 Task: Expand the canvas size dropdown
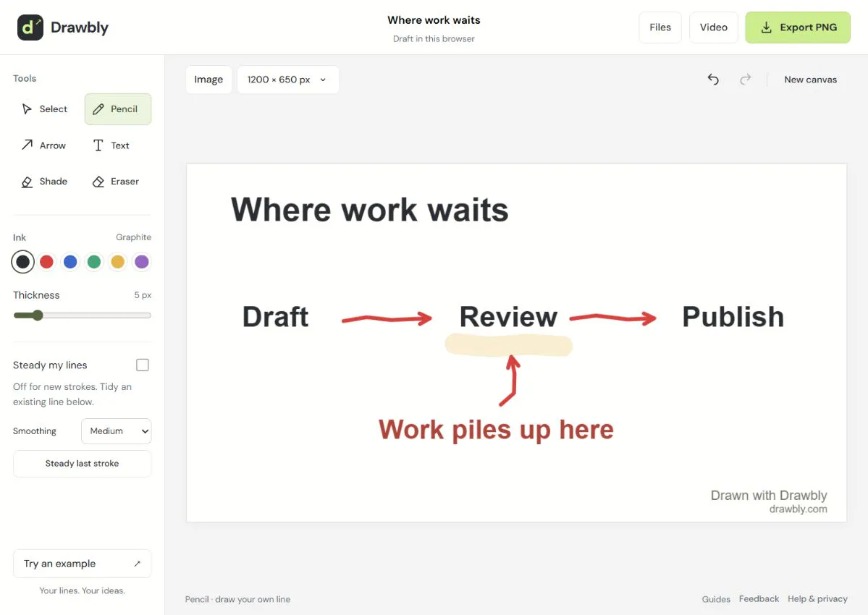tap(287, 80)
